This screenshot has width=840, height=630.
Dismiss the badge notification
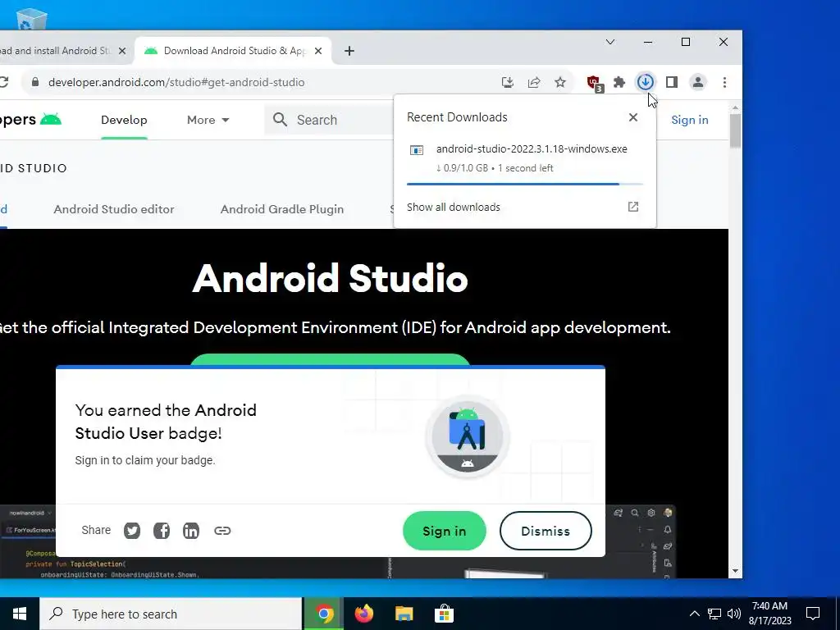pos(546,531)
